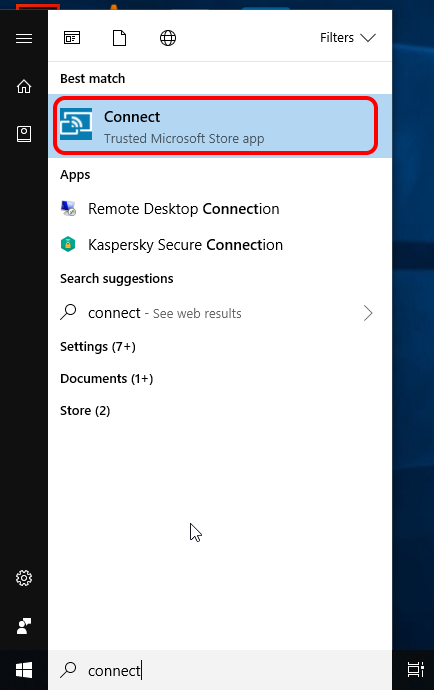Expand the Documents (1+) results group
The image size is (434, 690).
click(107, 379)
